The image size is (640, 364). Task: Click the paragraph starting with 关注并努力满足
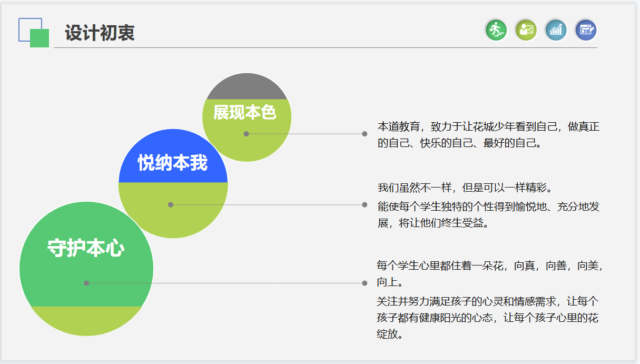(487, 318)
